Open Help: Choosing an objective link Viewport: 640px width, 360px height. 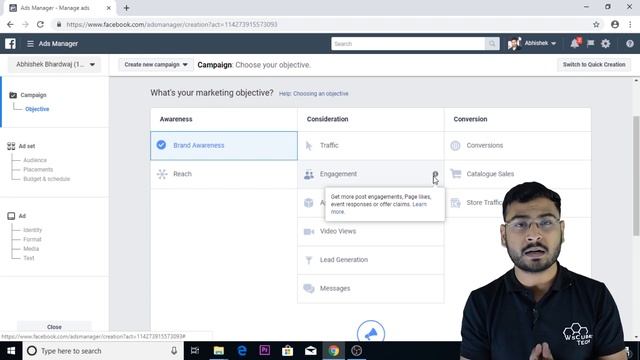tap(313, 93)
